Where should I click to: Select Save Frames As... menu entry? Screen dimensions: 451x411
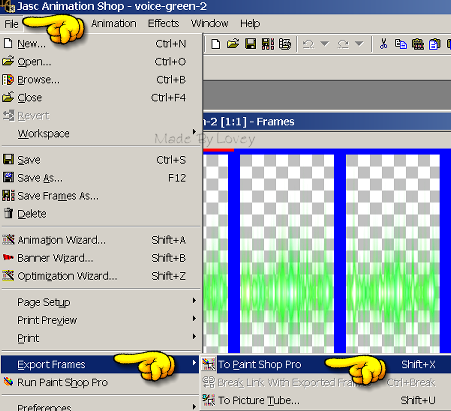point(101,196)
